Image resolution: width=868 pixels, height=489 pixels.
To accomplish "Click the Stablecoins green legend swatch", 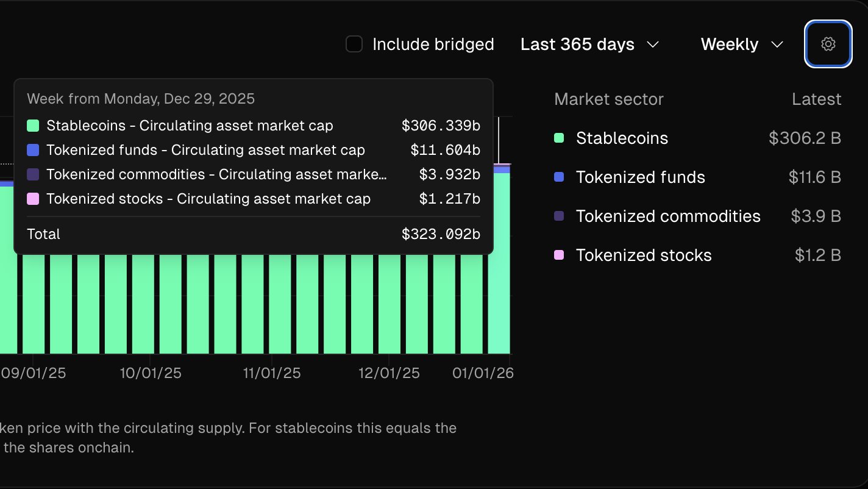I will (x=559, y=138).
